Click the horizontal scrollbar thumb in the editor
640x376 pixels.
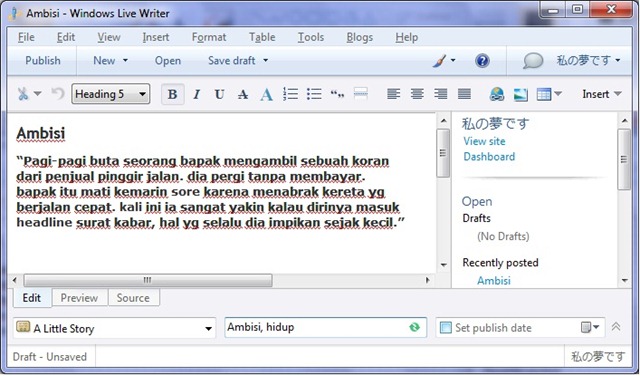[x=148, y=280]
